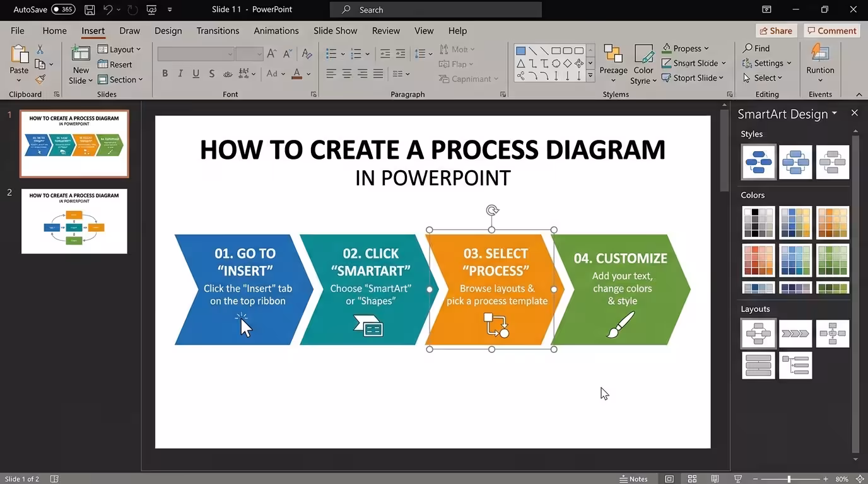Click the Search box in title bar
The width and height of the screenshot is (868, 484).
click(x=435, y=9)
